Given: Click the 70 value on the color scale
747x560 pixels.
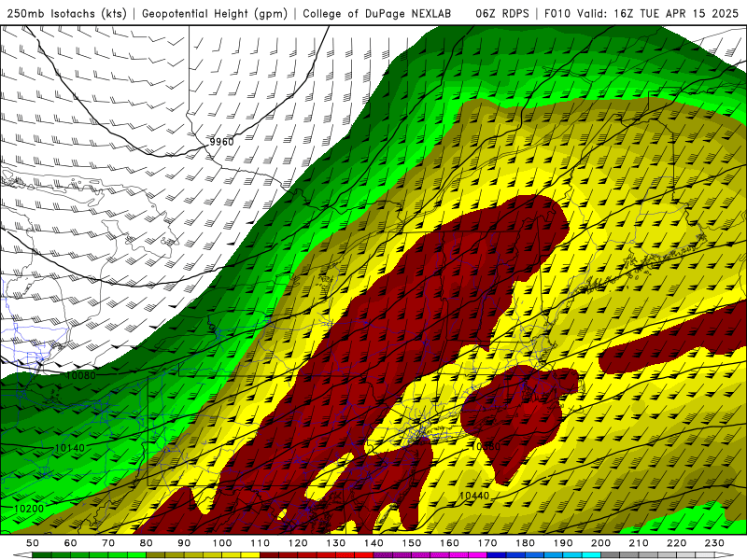Looking at the screenshot, I should tap(108, 543).
